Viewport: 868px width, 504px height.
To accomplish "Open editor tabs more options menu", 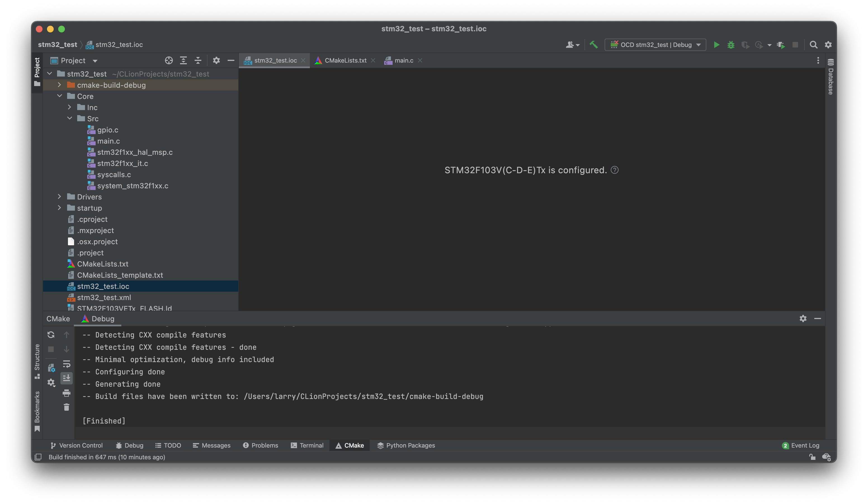I will coord(818,61).
